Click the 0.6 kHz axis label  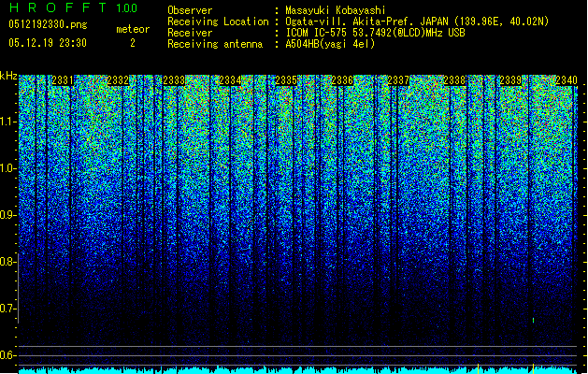8,355
